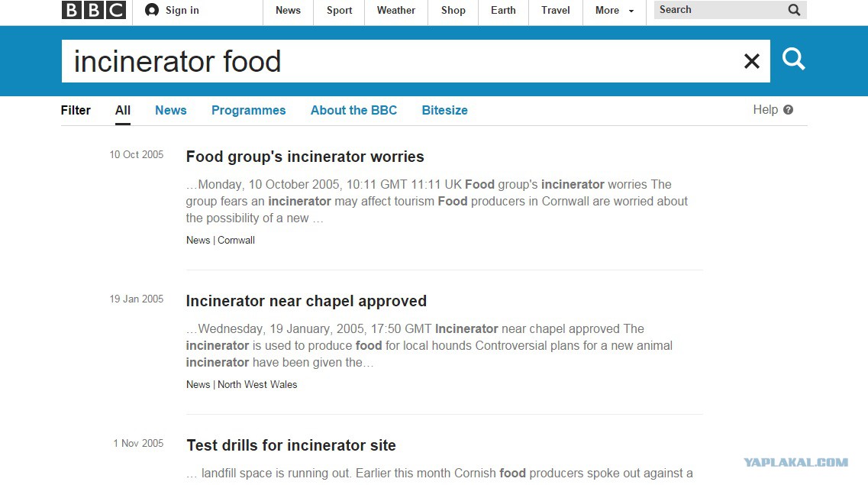Open the Travel navigation item
This screenshot has height=485, width=868.
pyautogui.click(x=555, y=10)
